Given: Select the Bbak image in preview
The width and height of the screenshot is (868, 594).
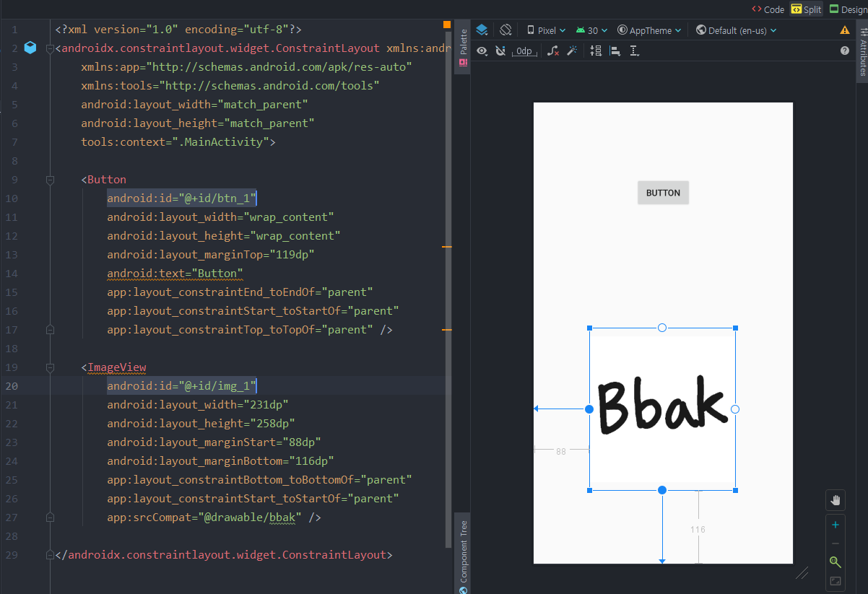Looking at the screenshot, I should point(662,409).
